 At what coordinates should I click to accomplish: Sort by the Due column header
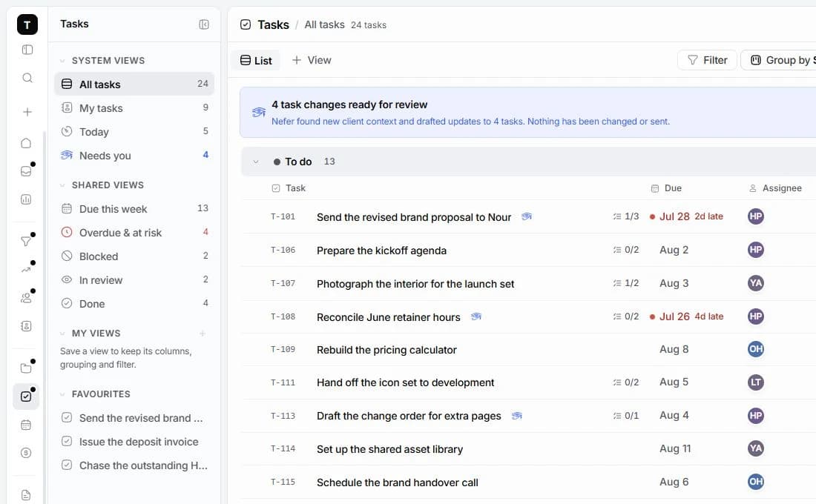pyautogui.click(x=667, y=188)
